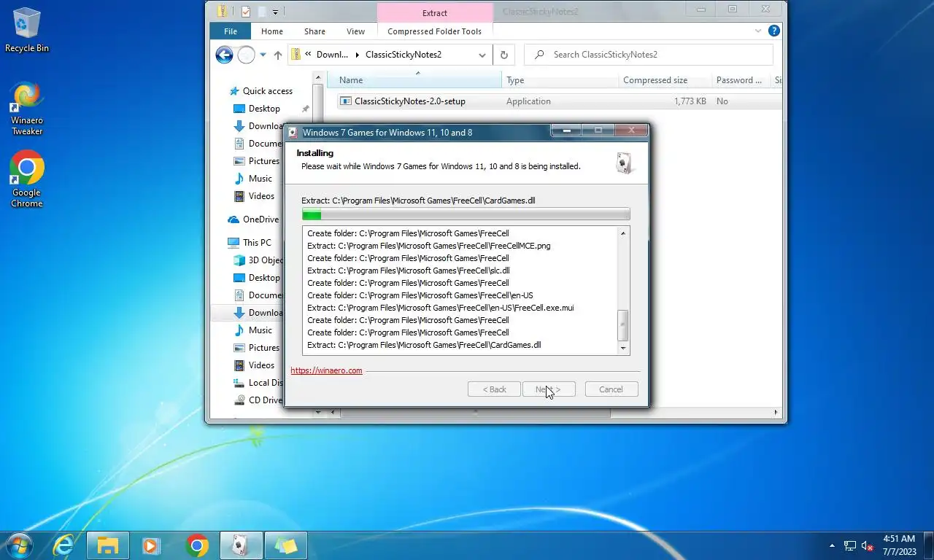
Task: Select OneDrive in navigation pane
Action: pos(260,219)
